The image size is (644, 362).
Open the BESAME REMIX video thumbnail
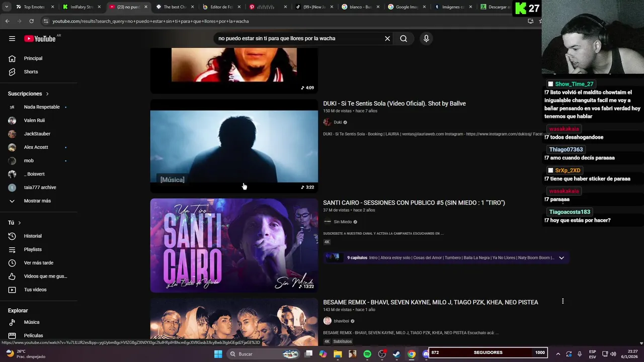point(234,322)
